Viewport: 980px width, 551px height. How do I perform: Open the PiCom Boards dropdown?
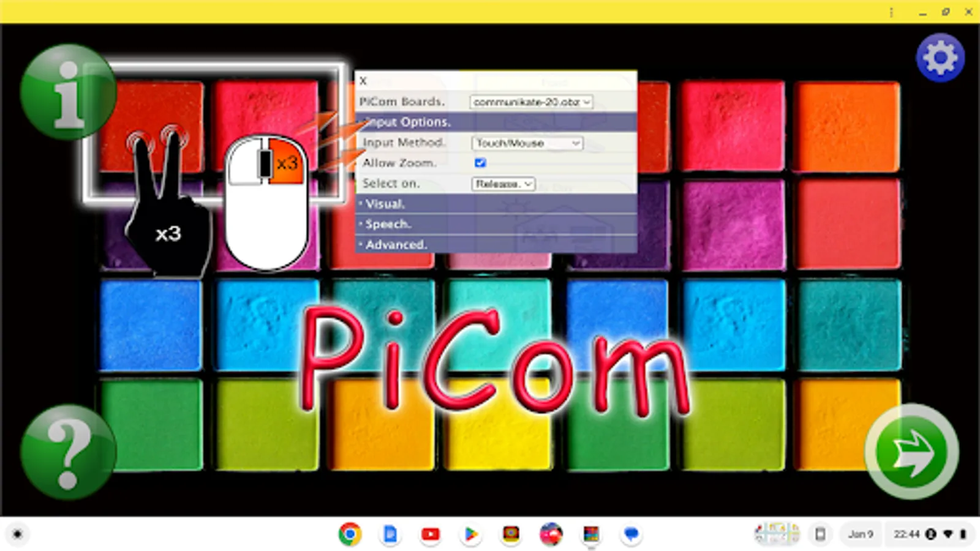[531, 102]
